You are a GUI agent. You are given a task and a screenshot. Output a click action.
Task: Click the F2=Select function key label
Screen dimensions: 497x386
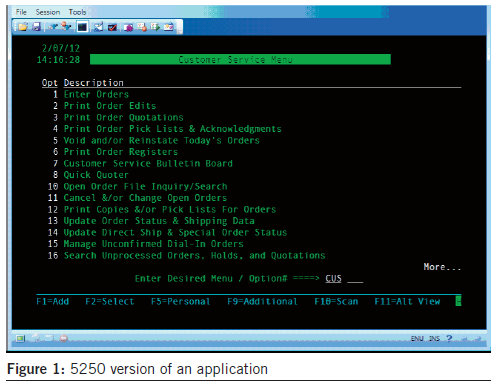pos(110,301)
